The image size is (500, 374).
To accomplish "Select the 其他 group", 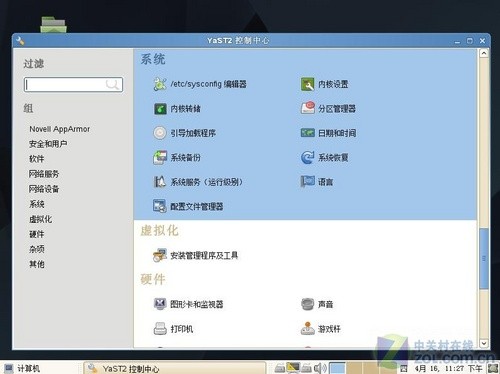I will [37, 264].
